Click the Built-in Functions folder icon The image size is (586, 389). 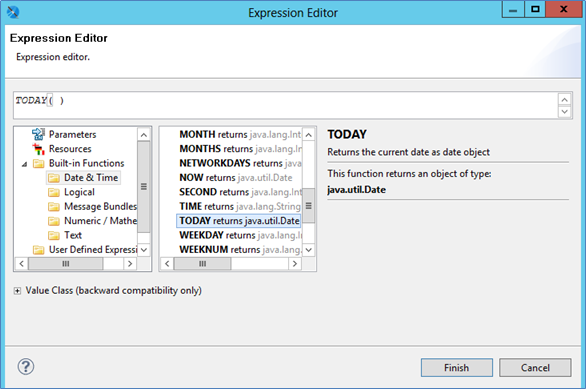[38, 164]
